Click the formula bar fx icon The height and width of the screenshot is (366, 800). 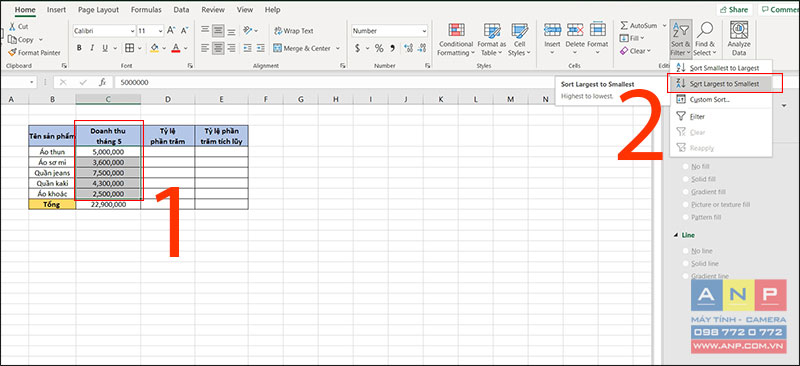(x=102, y=82)
